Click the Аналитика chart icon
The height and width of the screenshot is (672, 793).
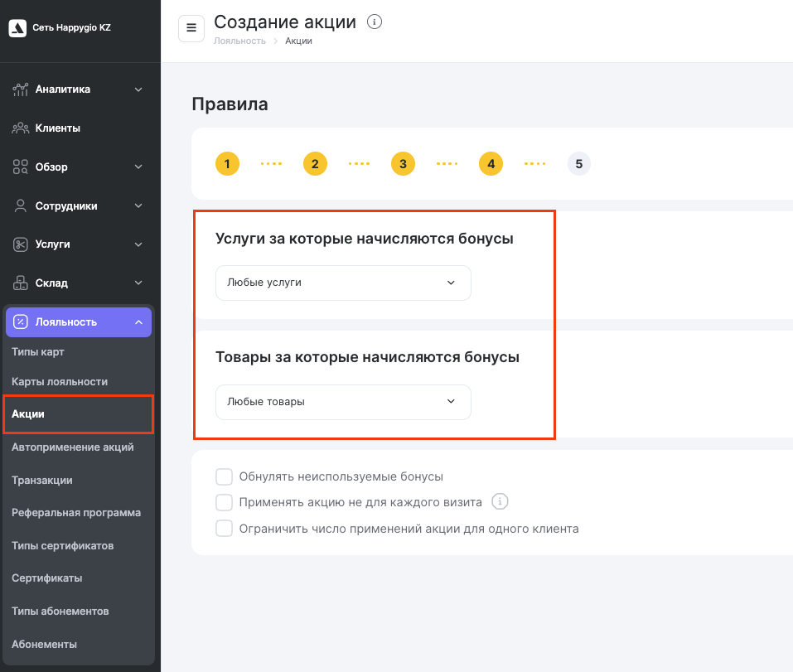click(x=21, y=89)
